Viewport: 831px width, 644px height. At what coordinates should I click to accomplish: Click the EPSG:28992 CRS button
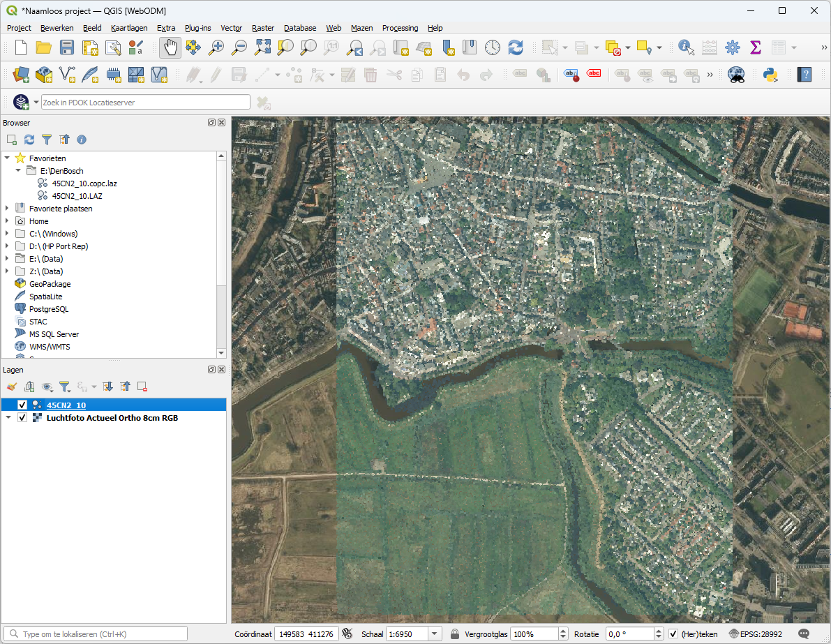point(756,634)
